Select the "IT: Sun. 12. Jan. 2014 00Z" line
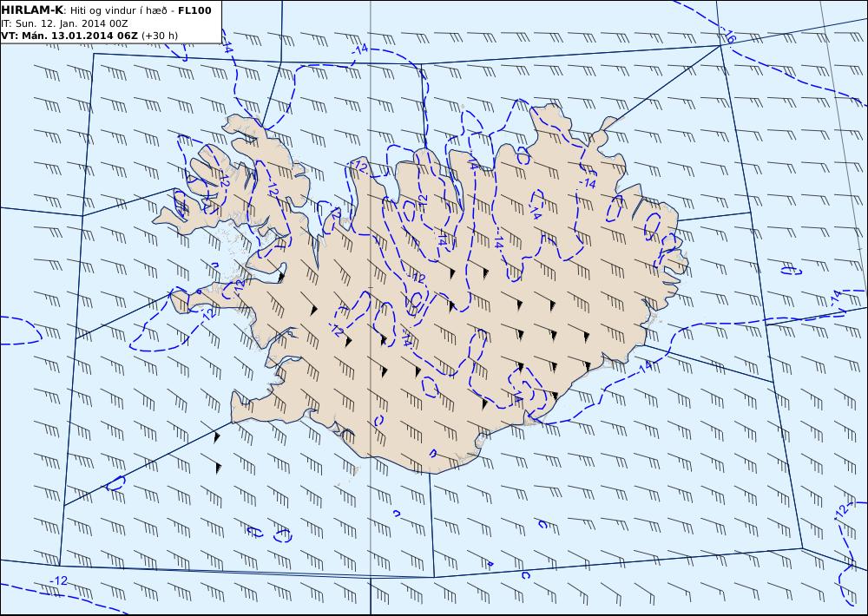 (x=64, y=23)
